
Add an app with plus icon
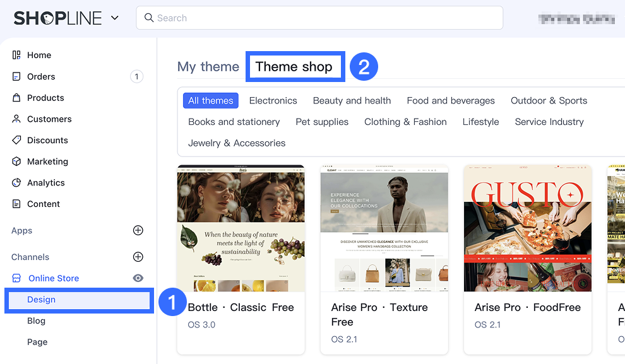pyautogui.click(x=138, y=231)
